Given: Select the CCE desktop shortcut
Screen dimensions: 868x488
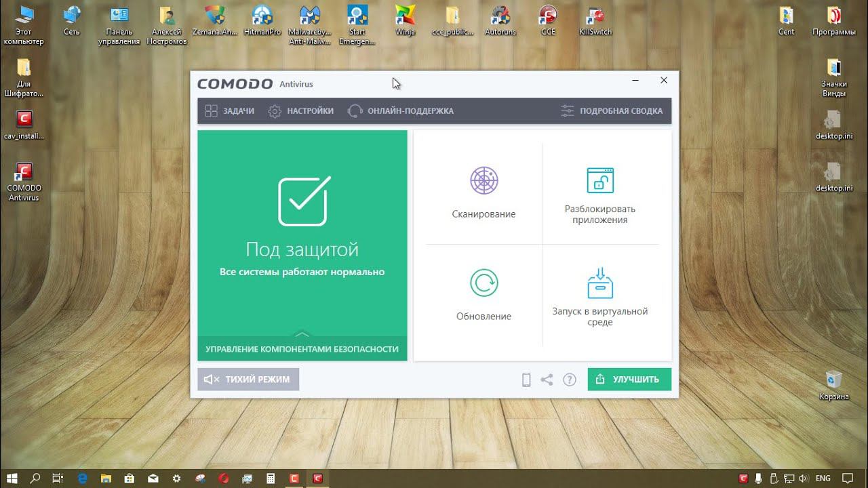Looking at the screenshot, I should (548, 21).
